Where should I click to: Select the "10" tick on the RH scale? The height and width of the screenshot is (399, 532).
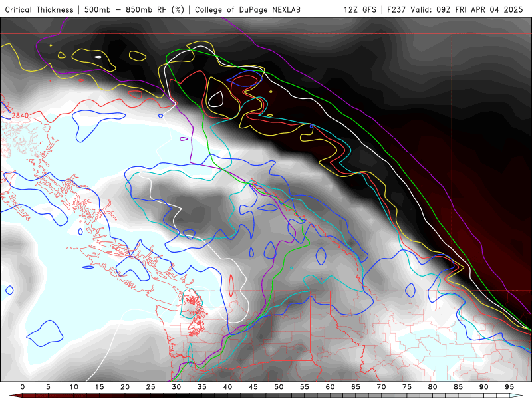tap(74, 387)
